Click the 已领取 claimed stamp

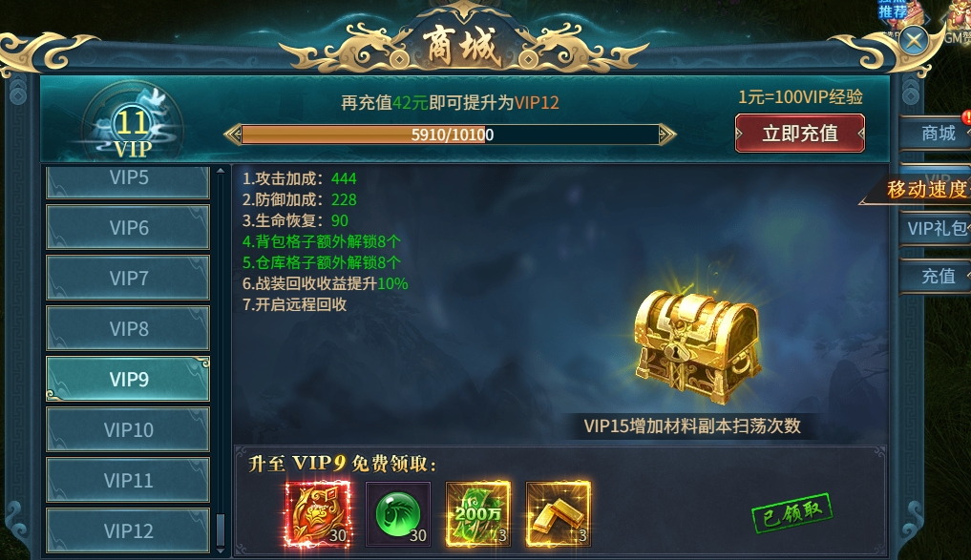click(x=792, y=512)
